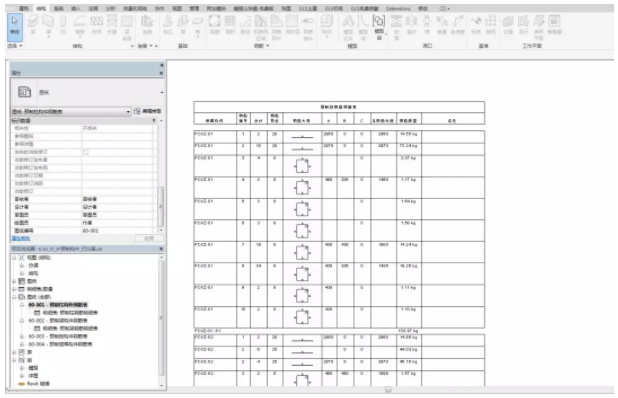Expand the 族 (Families) node

14,352
